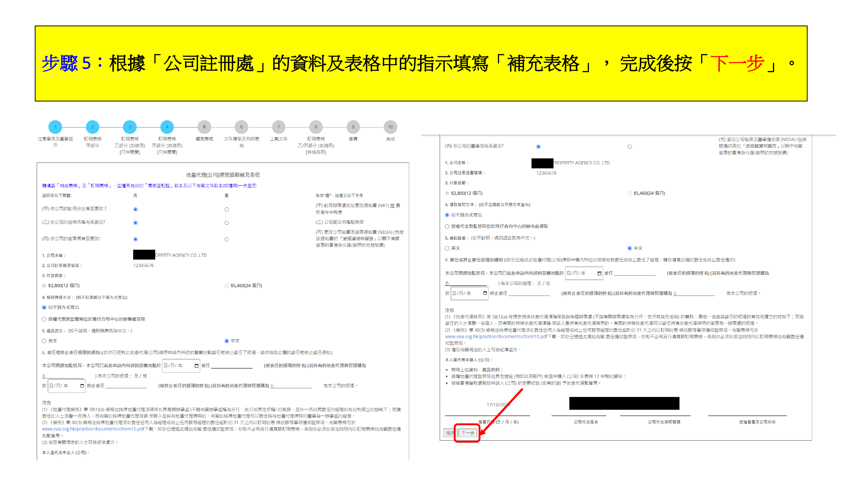Screen dimensions: 868x488
Task: Click step 9 circle 繳費
Action: coord(353,127)
